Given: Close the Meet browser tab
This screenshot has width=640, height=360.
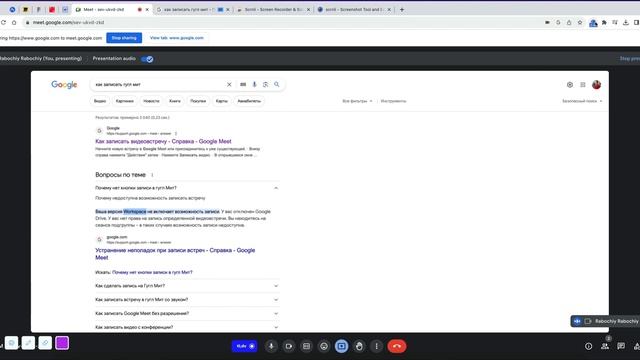Looking at the screenshot, I should (x=147, y=9).
